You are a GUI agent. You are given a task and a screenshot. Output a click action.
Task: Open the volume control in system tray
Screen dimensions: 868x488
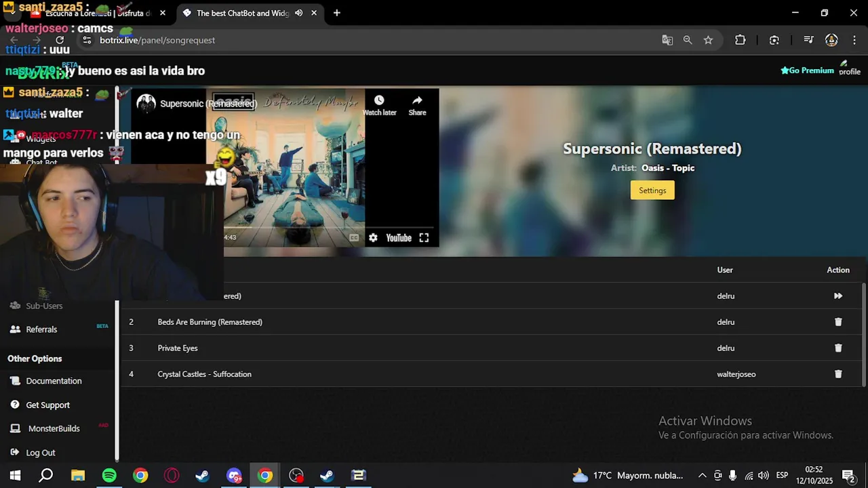point(764,476)
